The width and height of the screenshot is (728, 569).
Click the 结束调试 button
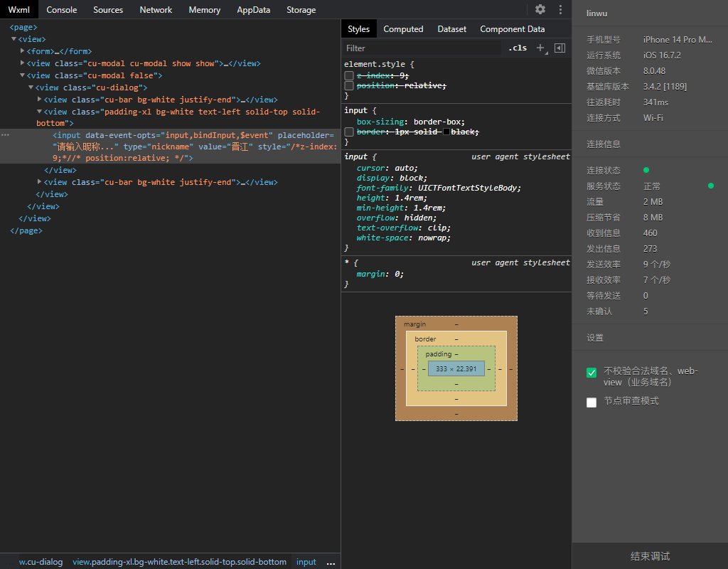[650, 556]
